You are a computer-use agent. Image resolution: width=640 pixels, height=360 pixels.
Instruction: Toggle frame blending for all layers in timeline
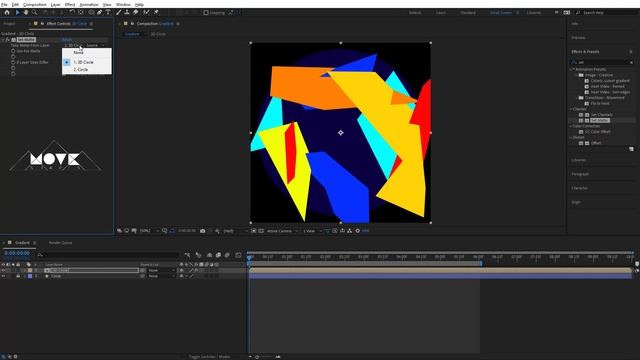pos(218,255)
